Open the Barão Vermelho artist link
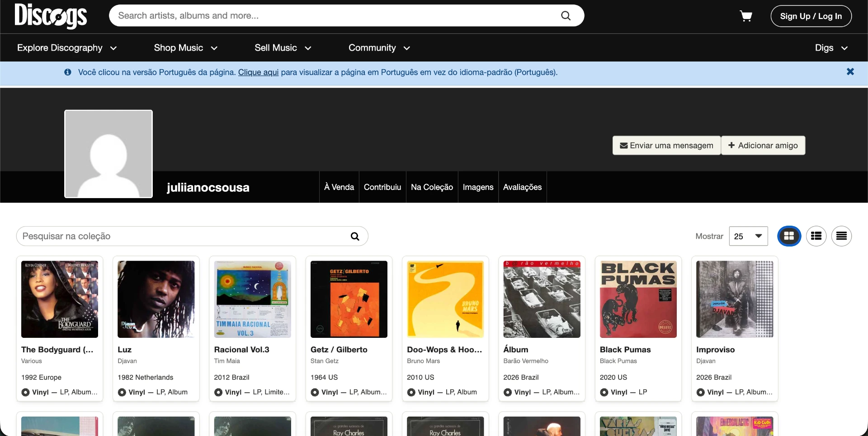Viewport: 868px width, 436px height. point(526,361)
